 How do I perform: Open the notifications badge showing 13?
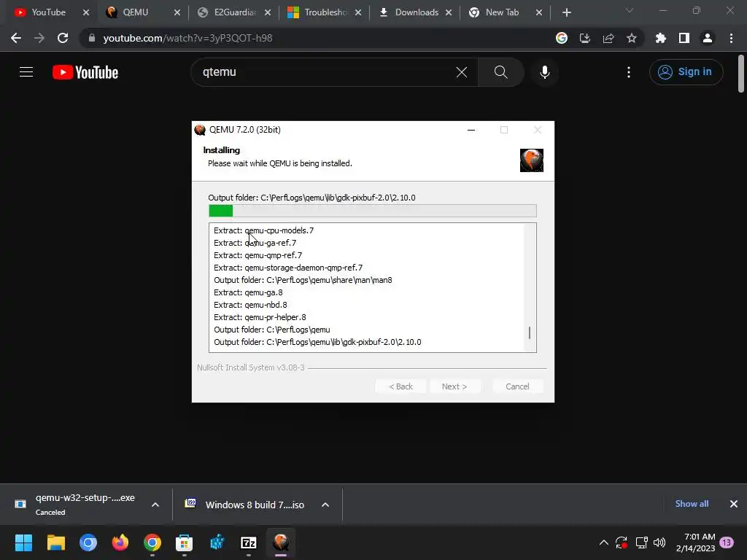[x=727, y=542]
